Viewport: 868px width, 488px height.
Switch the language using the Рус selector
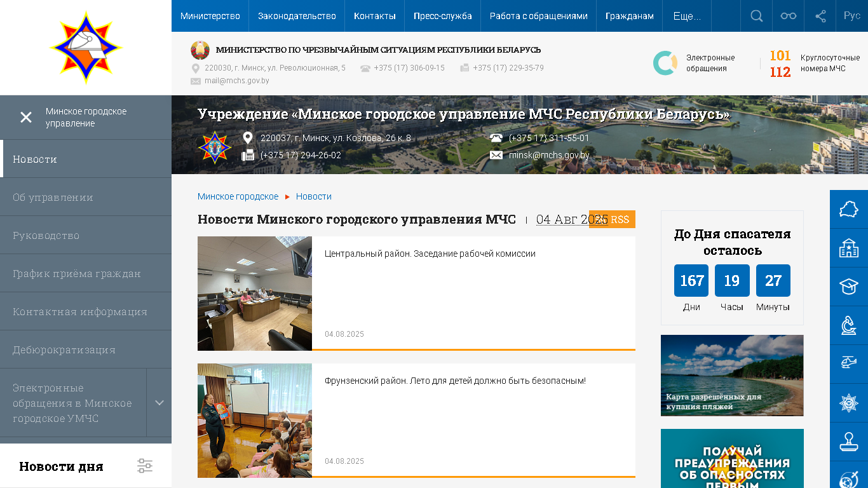(x=852, y=16)
